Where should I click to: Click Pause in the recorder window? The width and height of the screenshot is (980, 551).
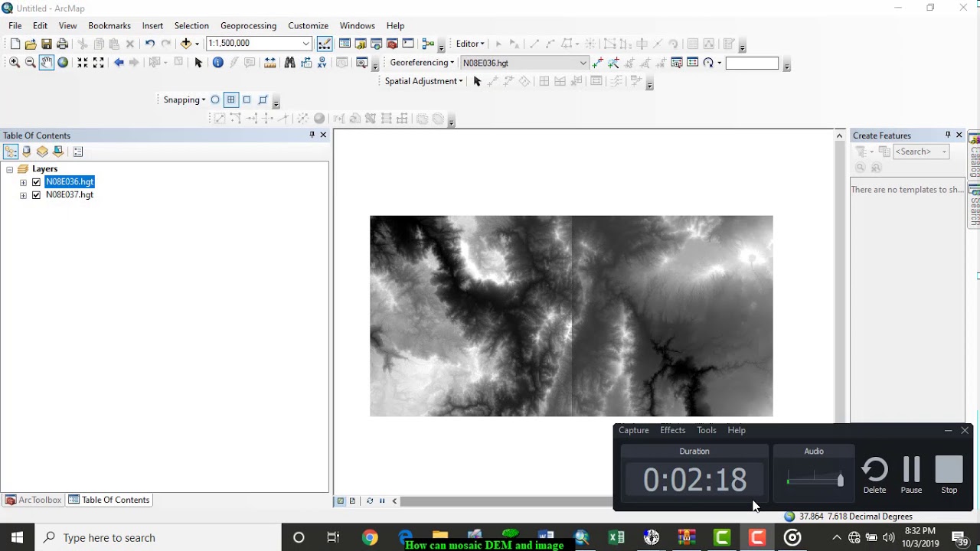click(x=911, y=474)
